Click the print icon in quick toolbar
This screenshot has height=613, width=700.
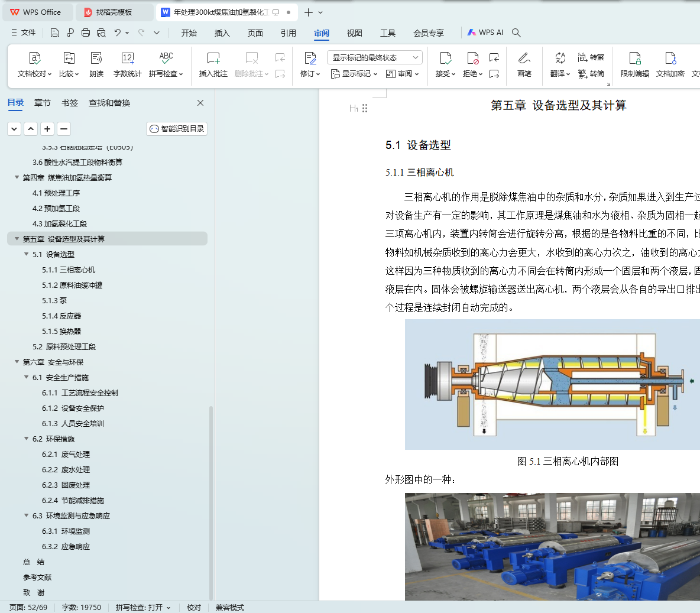(x=86, y=33)
